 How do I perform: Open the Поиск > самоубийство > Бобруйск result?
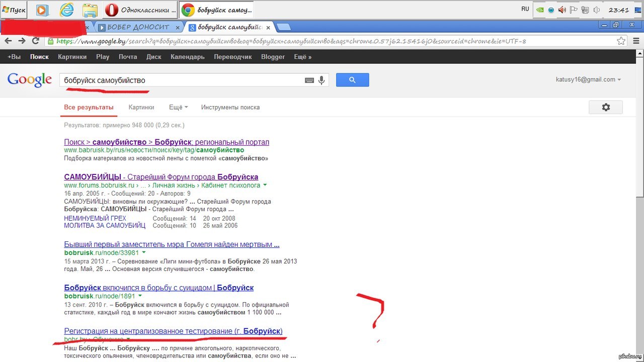(167, 142)
